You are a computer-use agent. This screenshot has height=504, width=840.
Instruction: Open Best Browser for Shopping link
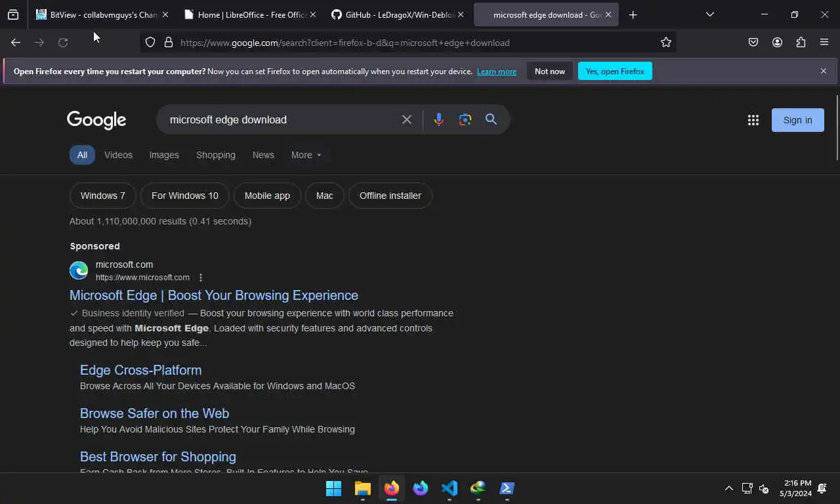click(158, 457)
